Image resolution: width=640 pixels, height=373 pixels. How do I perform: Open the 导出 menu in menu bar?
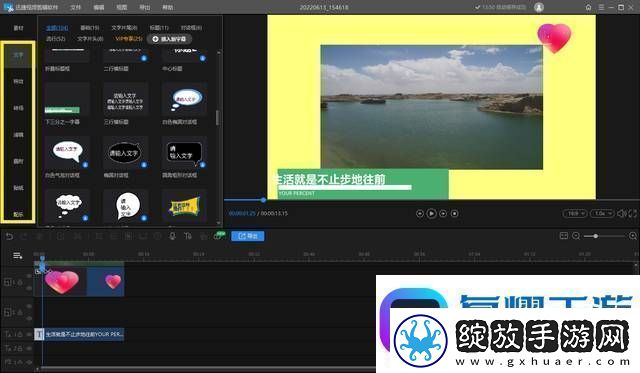tap(145, 7)
